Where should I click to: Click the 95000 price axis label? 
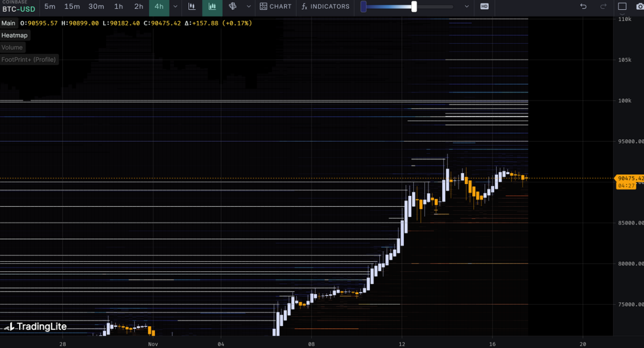[x=631, y=141]
